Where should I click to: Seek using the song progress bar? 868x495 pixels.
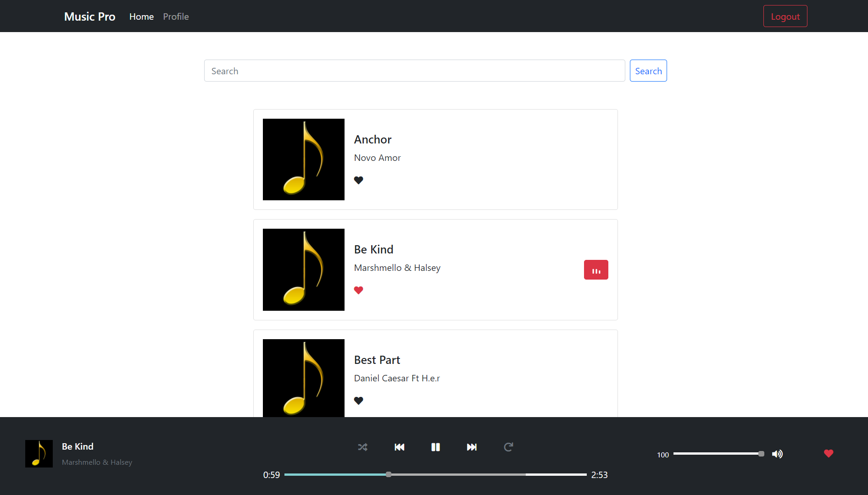point(435,474)
